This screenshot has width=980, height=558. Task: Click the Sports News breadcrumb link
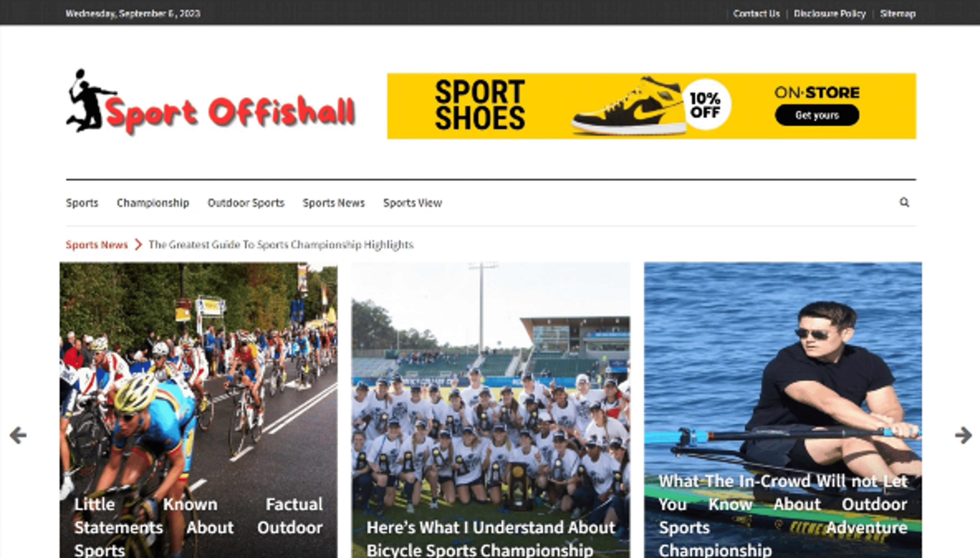[x=96, y=245]
